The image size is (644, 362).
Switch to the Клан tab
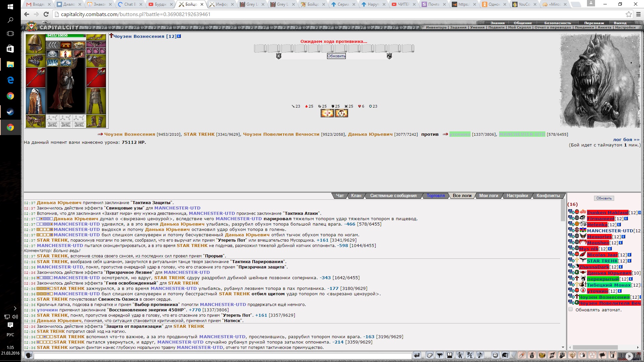tap(356, 196)
